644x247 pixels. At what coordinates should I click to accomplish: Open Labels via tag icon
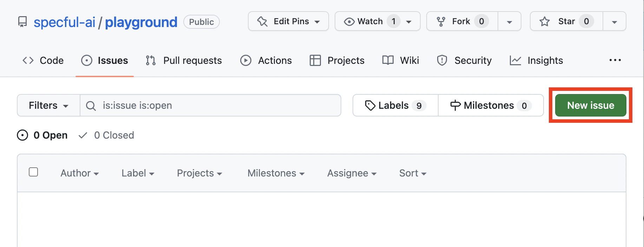pos(370,105)
